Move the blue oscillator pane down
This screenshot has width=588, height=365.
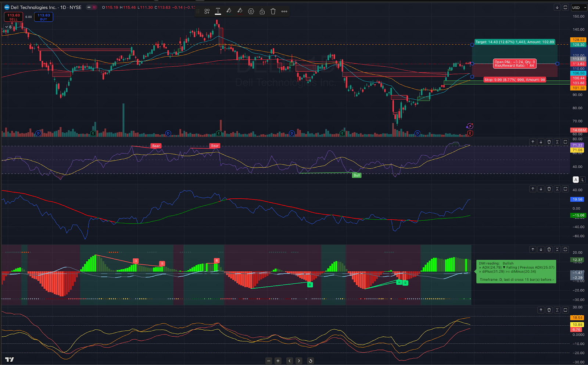point(541,189)
